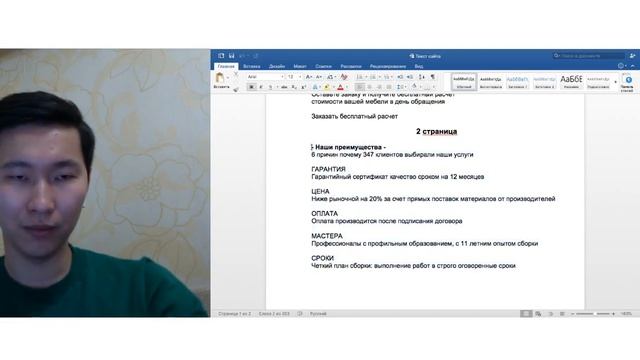Click the Redo icon in title bar

pyautogui.click(x=256, y=56)
